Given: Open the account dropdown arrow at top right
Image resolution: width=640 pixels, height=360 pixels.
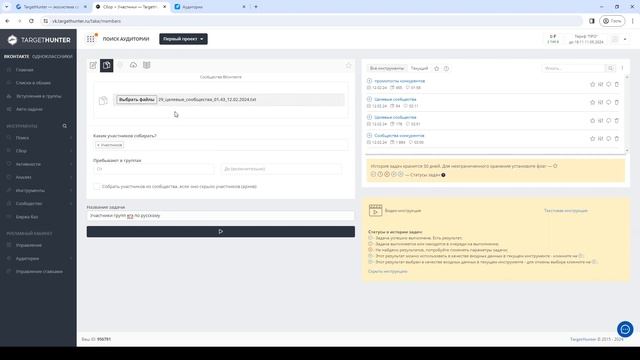Looking at the screenshot, I should point(625,40).
